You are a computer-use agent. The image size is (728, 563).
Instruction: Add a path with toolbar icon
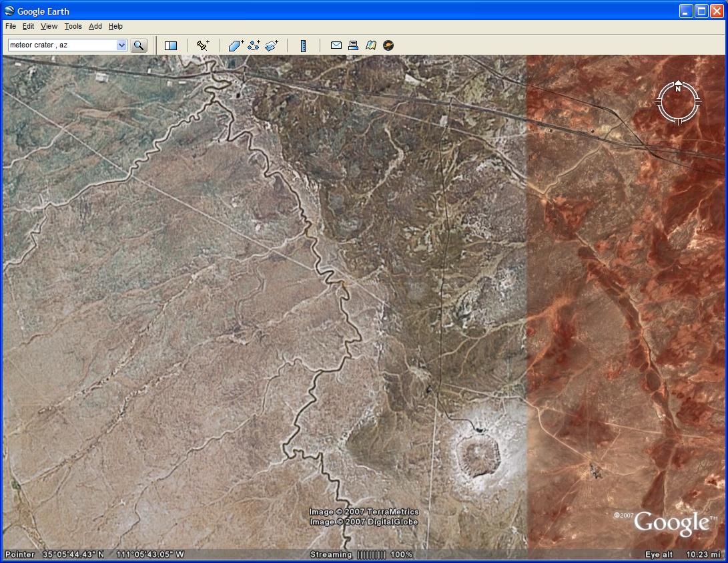click(254, 45)
